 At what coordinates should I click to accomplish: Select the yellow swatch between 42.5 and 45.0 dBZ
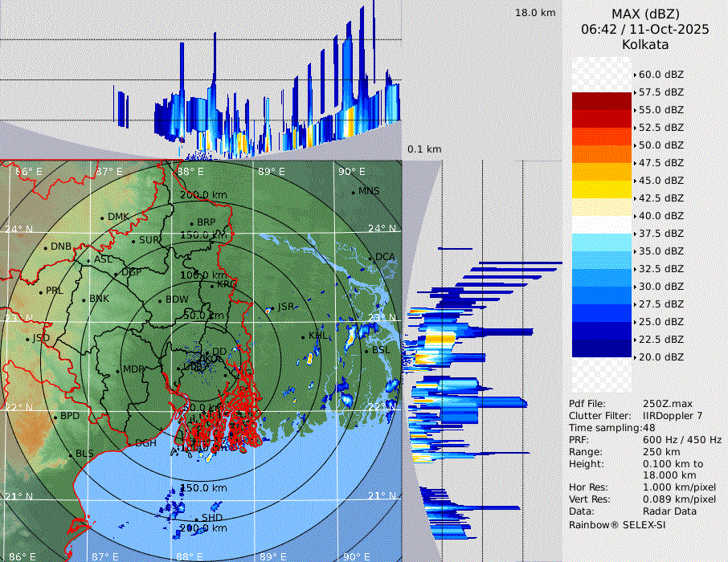pos(601,189)
